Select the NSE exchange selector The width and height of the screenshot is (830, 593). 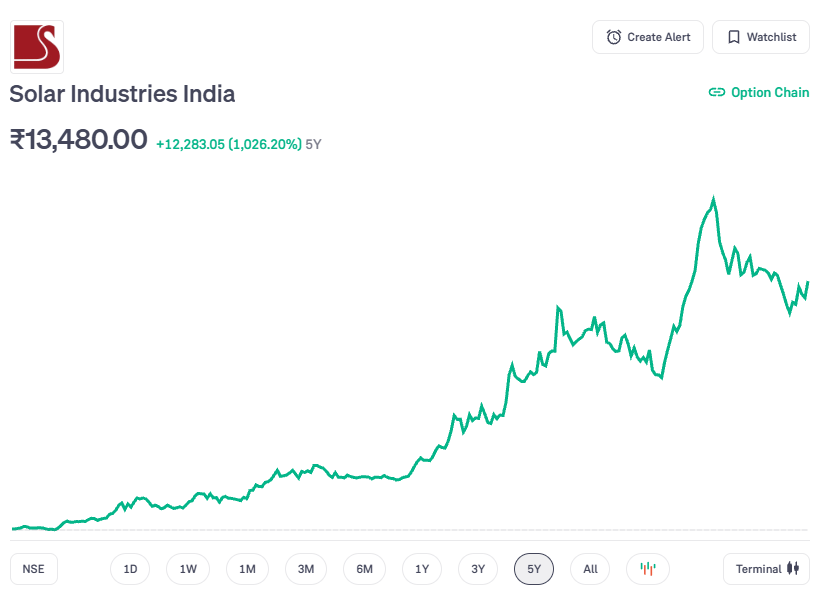pos(34,569)
